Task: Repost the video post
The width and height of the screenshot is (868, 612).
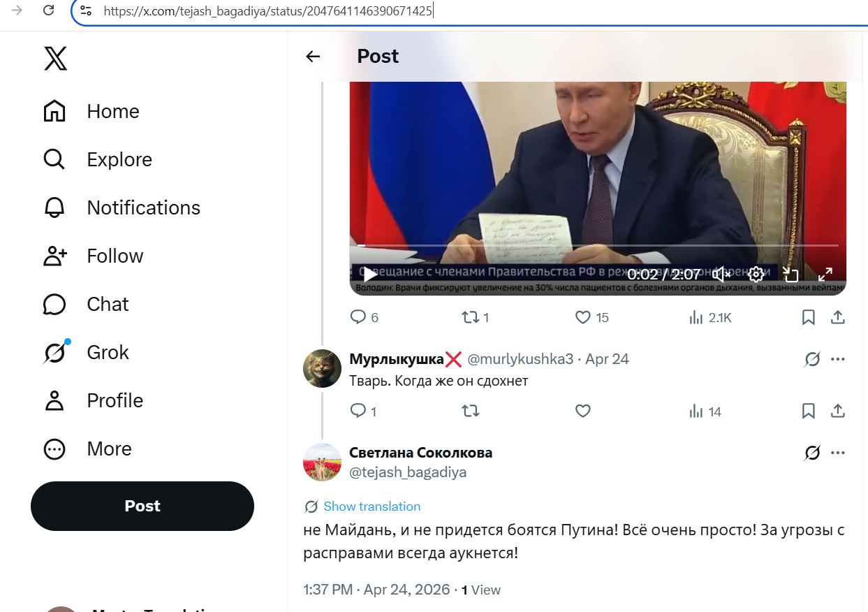Action: pyautogui.click(x=471, y=318)
